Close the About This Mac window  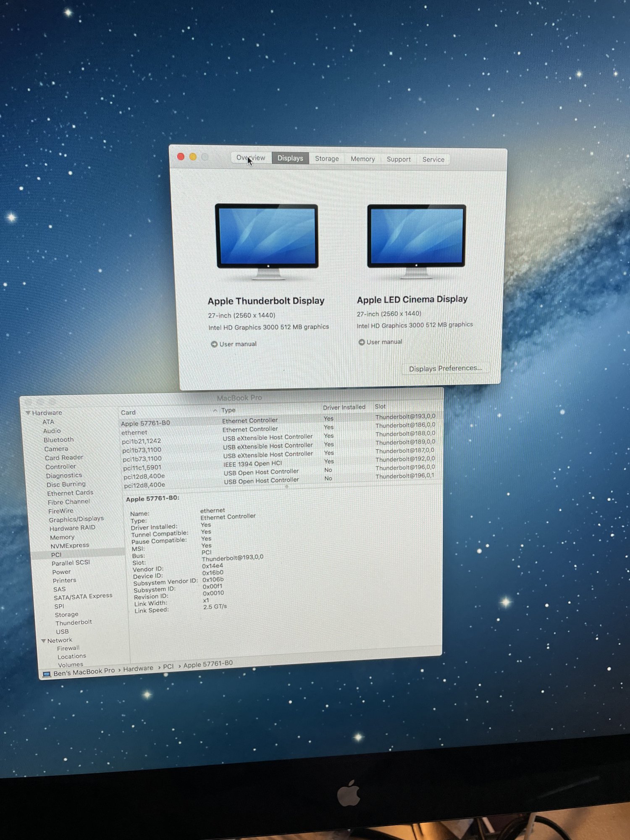181,157
